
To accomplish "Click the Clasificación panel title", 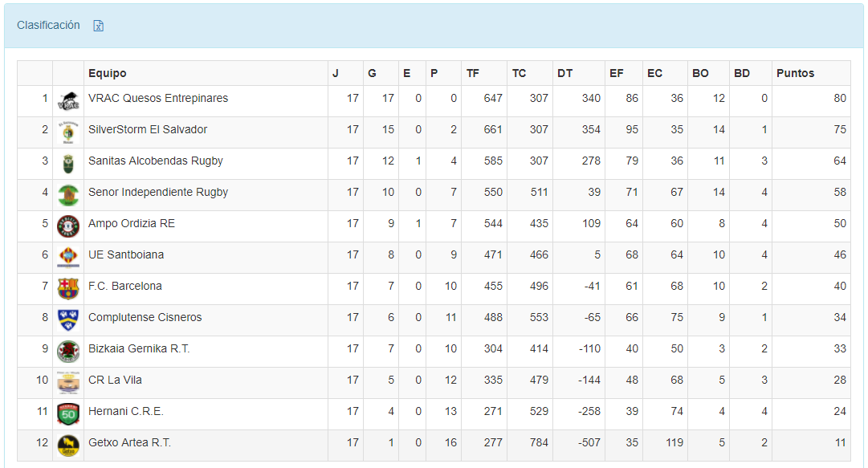I will coord(48,25).
